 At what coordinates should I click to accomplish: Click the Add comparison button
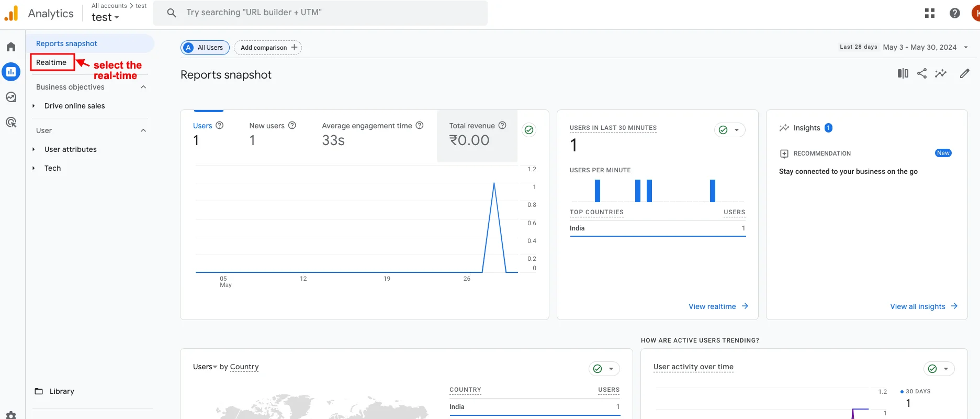[268, 48]
